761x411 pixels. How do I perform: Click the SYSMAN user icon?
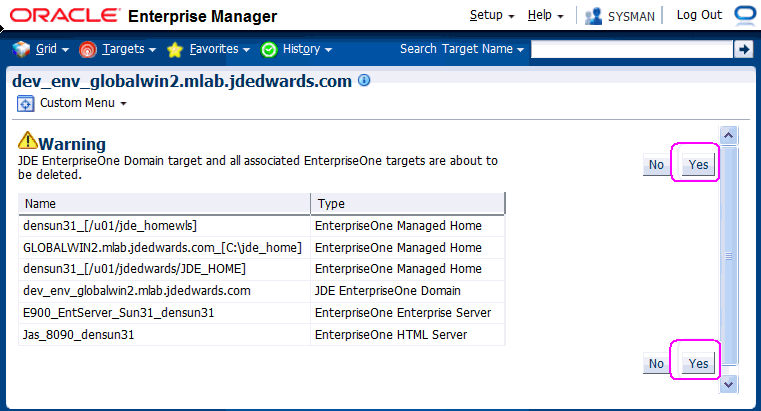click(594, 16)
